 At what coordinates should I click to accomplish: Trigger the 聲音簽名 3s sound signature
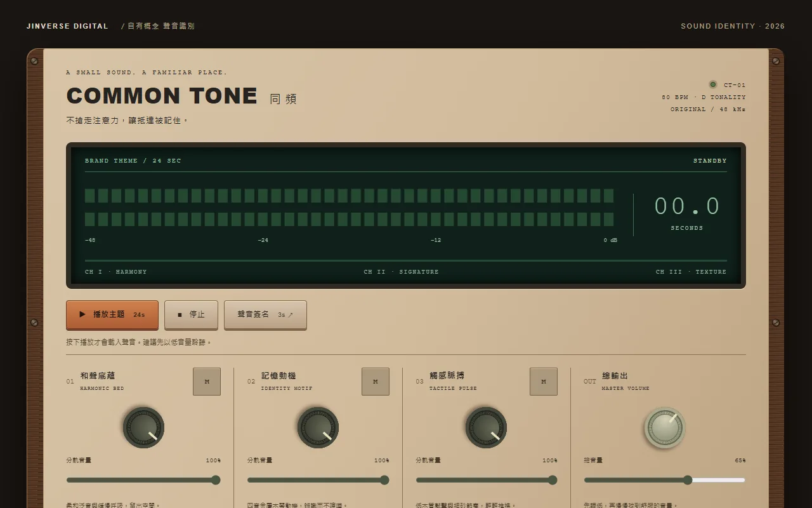[x=265, y=314]
